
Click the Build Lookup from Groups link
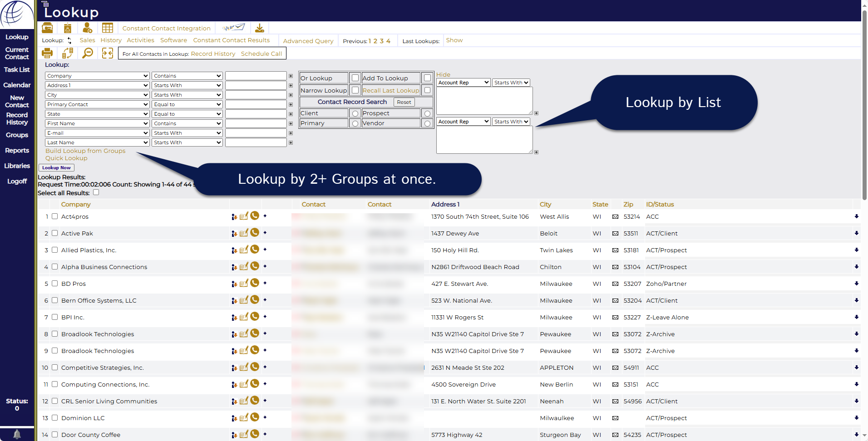(x=85, y=151)
